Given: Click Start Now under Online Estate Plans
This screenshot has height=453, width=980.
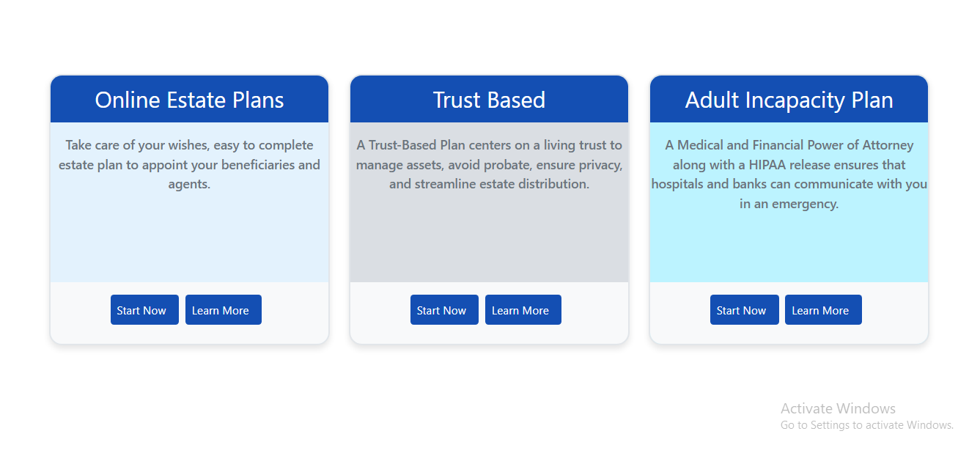Looking at the screenshot, I should click(x=144, y=310).
